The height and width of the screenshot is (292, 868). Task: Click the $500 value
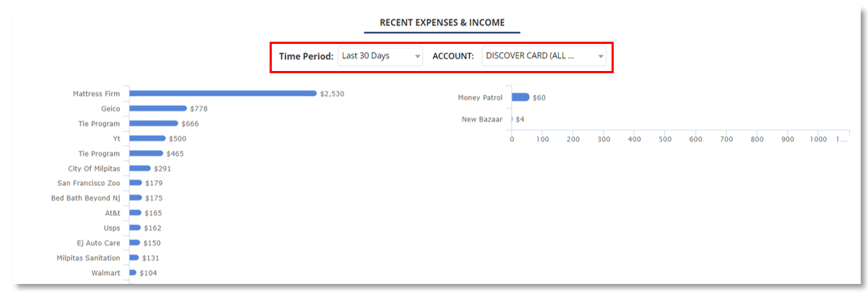[x=178, y=138]
